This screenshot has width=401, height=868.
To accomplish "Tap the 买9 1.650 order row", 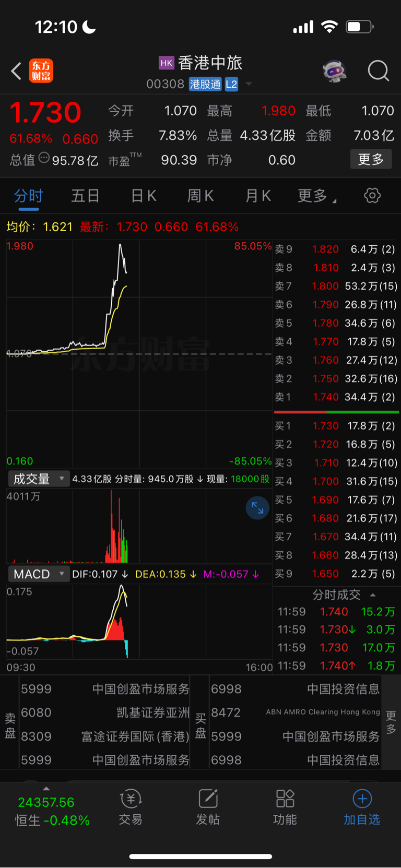I will [x=336, y=574].
